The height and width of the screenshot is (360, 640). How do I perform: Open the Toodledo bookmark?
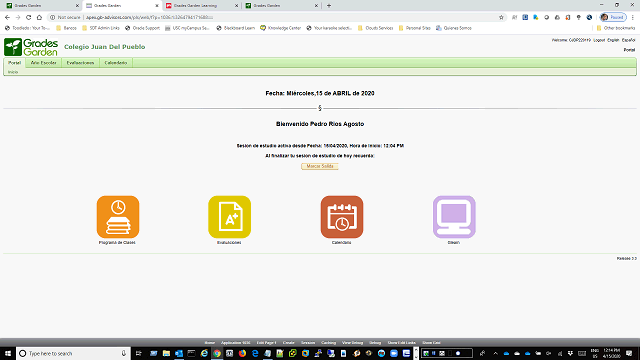point(27,28)
